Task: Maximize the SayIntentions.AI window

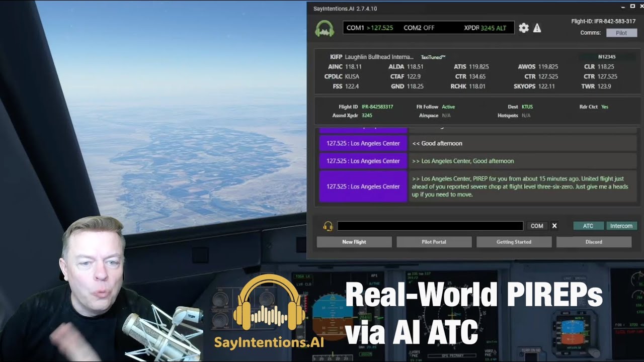Action: coord(632,6)
